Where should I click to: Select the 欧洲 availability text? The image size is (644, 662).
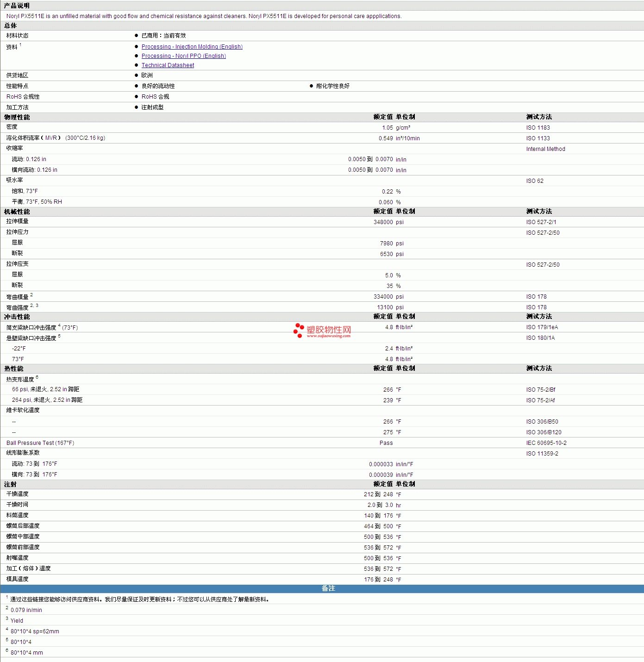point(147,75)
